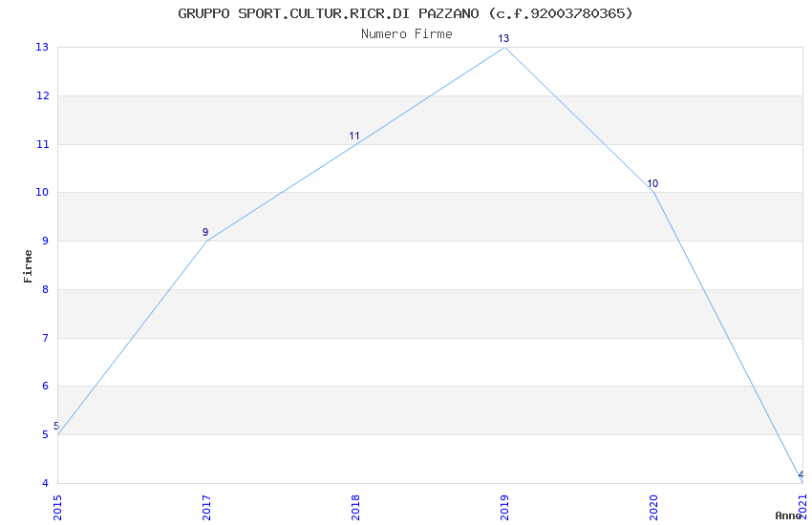Click the x-axis year label 2018

coord(355,508)
